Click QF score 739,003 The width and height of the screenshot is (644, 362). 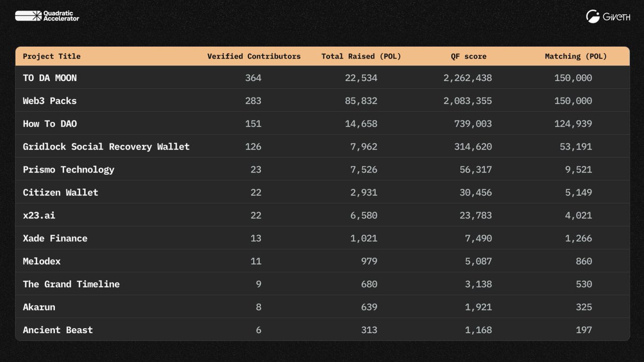[473, 124]
